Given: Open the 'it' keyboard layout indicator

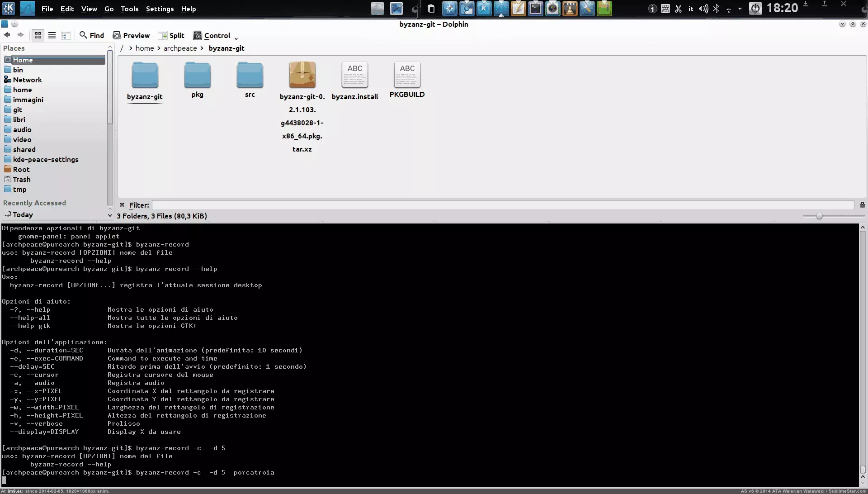Looking at the screenshot, I should coord(691,9).
